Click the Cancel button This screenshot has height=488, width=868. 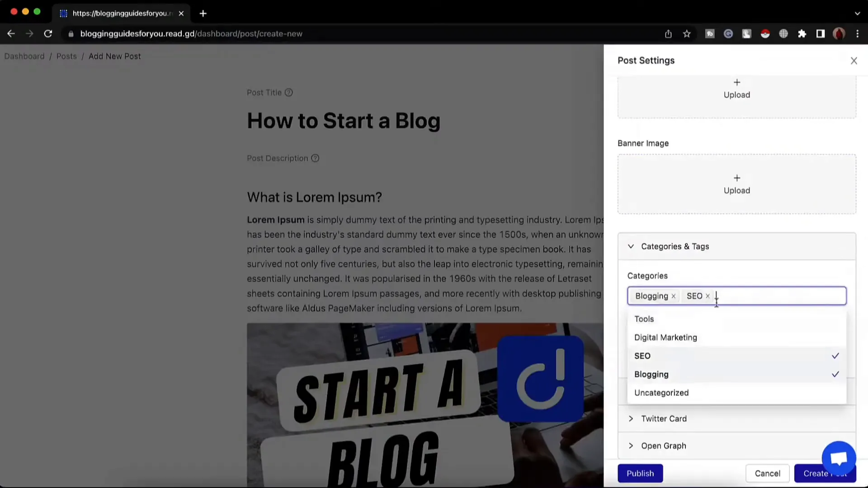click(768, 474)
